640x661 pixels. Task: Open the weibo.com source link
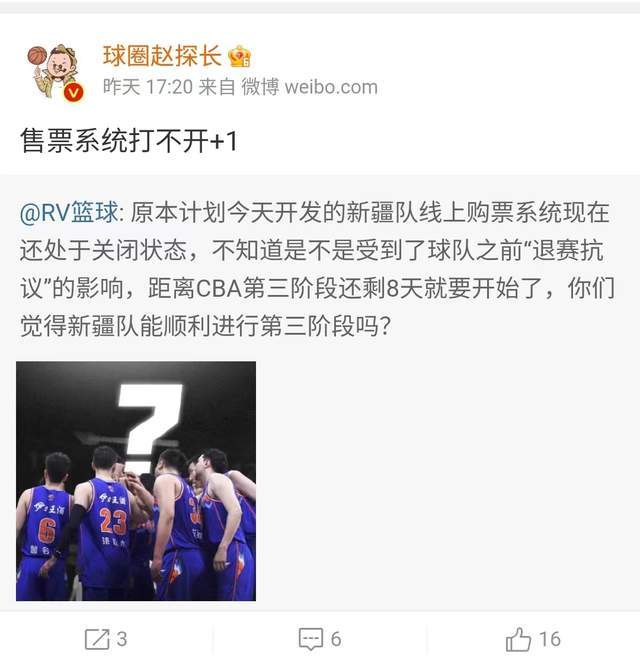pos(331,87)
